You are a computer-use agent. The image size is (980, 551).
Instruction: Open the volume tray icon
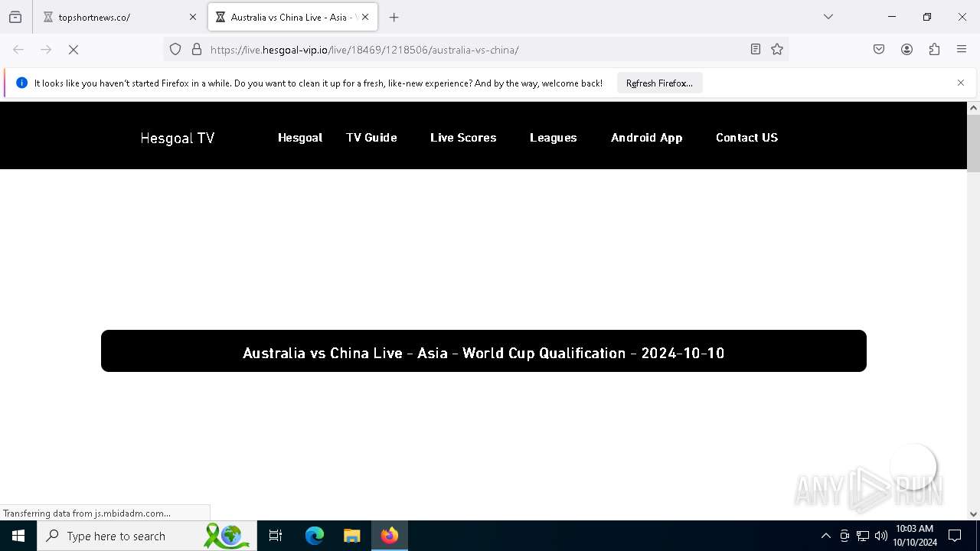point(881,536)
